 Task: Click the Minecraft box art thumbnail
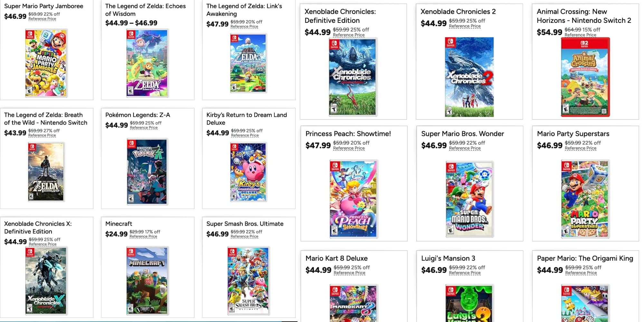click(147, 280)
